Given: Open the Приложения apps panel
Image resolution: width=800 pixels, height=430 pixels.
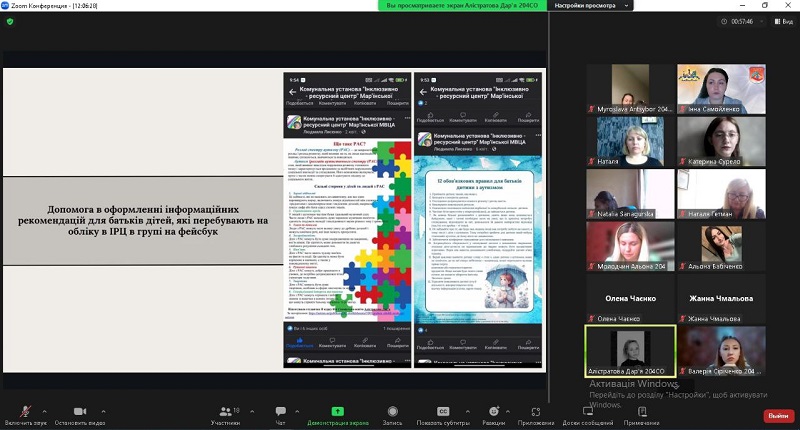Looking at the screenshot, I should [537, 411].
